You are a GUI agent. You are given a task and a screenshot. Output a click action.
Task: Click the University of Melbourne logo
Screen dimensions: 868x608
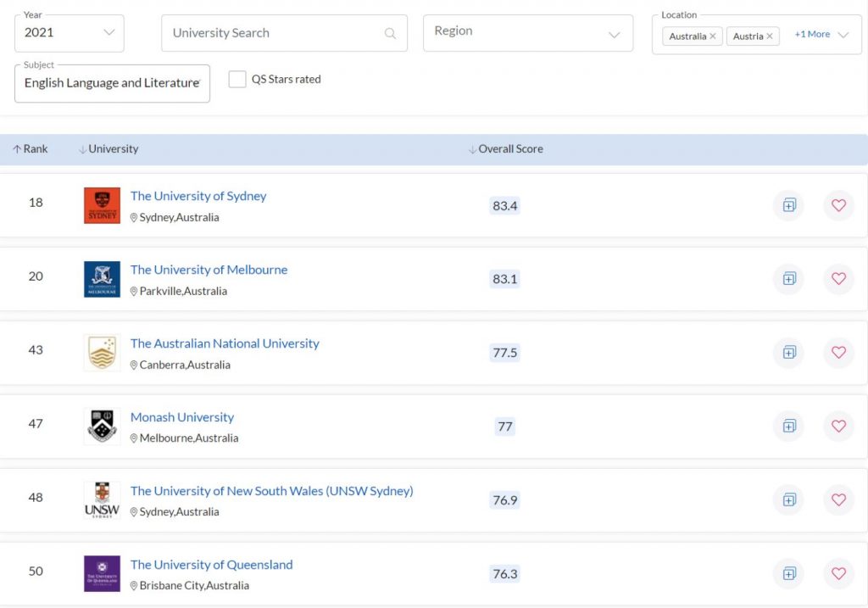102,279
